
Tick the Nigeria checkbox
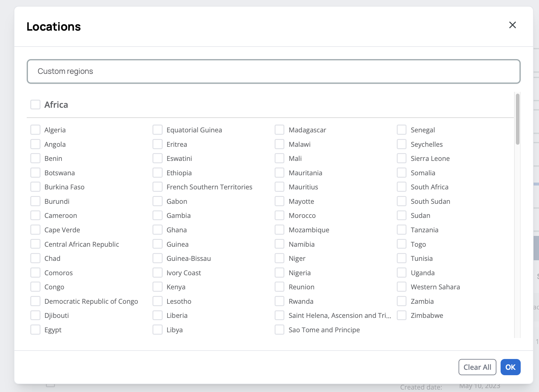coord(279,273)
